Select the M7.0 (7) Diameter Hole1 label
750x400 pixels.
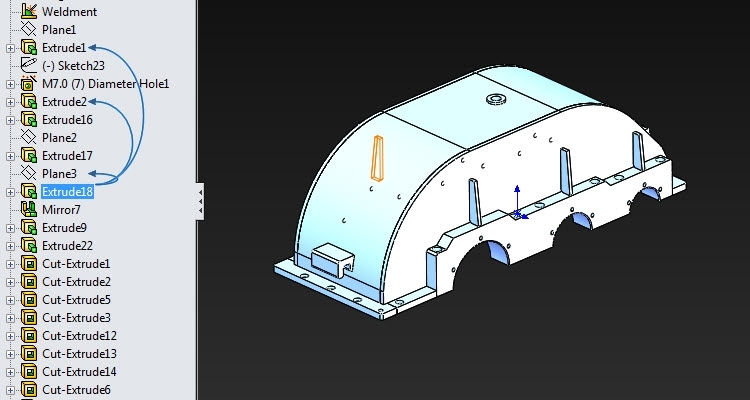click(106, 84)
